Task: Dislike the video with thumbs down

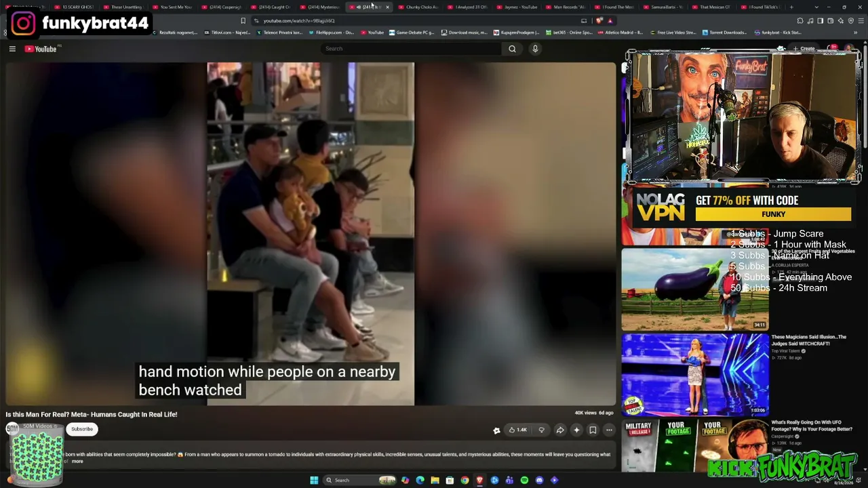Action: pyautogui.click(x=541, y=430)
